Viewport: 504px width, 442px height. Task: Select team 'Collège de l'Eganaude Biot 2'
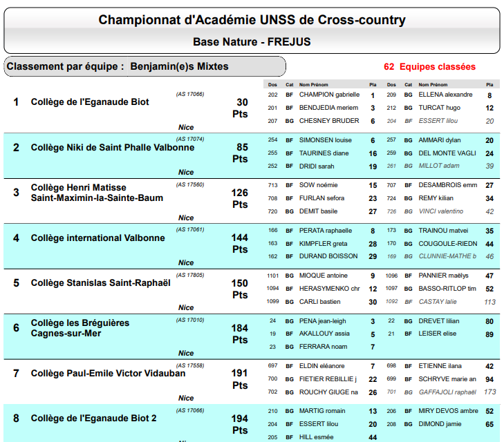pyautogui.click(x=93, y=419)
